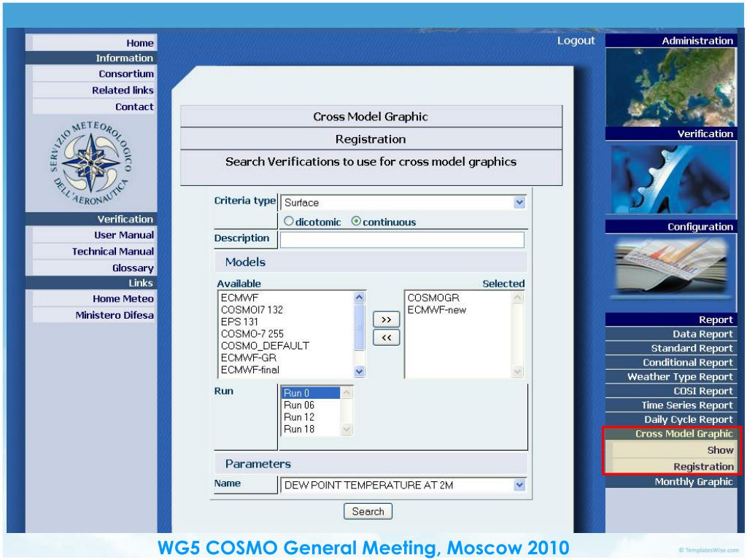747x560 pixels.
Task: Open the Ministero Difesa link
Action: [94, 315]
